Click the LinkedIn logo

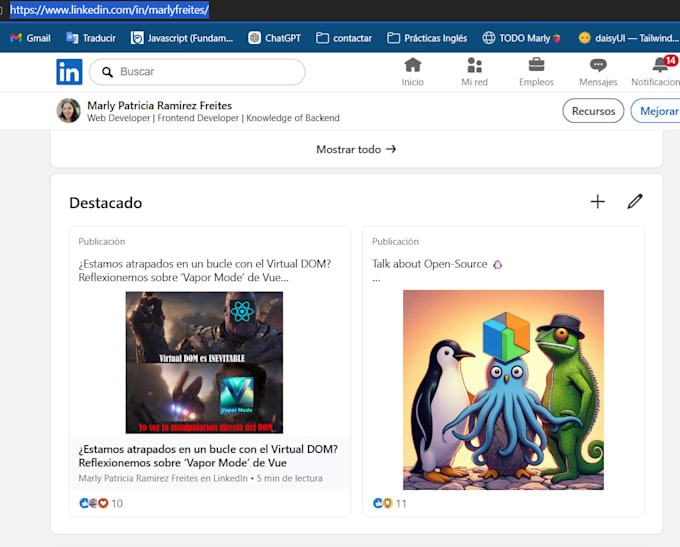coord(69,72)
